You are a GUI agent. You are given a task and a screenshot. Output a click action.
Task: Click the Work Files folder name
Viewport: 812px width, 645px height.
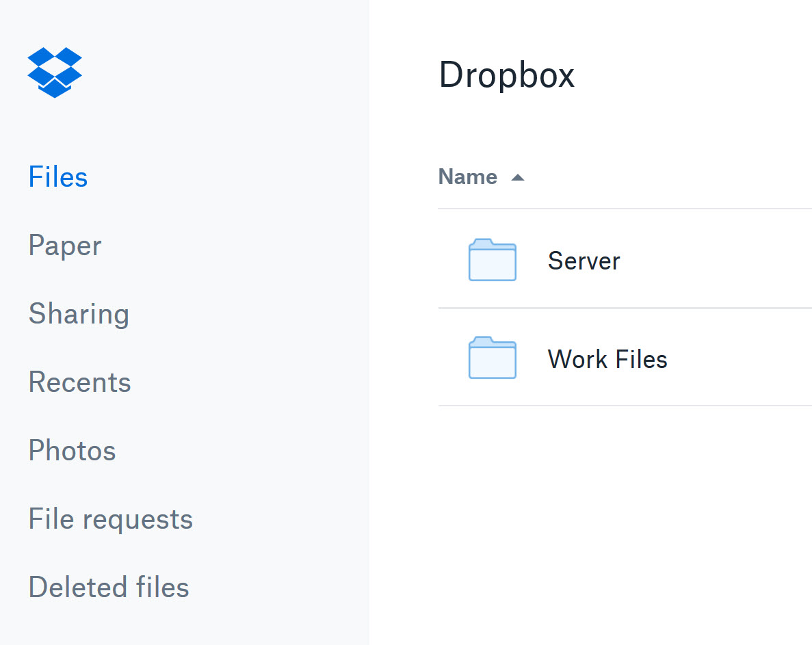(607, 358)
